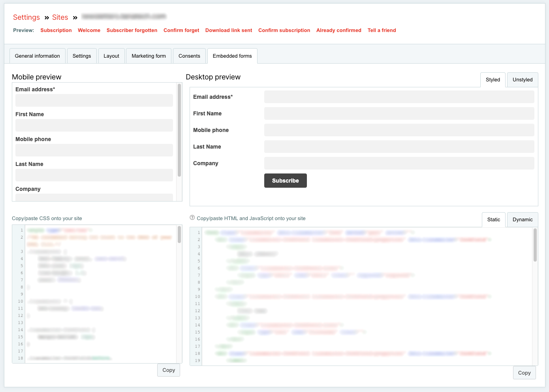Focus the mobile preview First Name field

pyautogui.click(x=94, y=125)
